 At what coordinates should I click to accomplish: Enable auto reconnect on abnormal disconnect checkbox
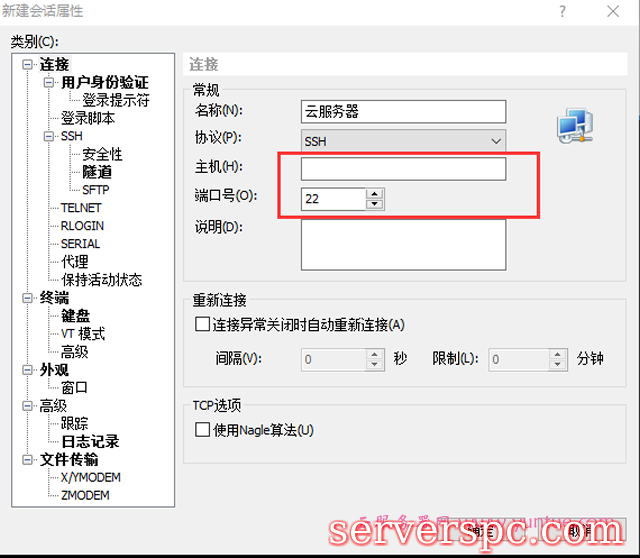(202, 325)
